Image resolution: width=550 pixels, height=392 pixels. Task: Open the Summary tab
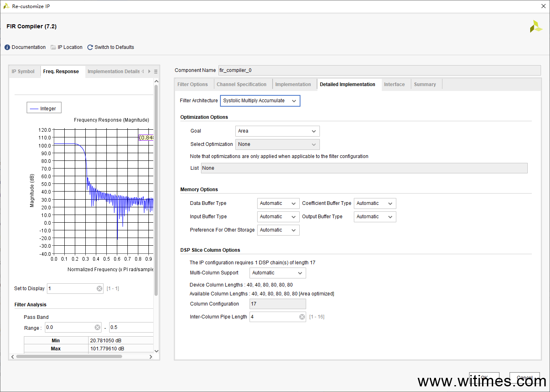click(x=425, y=84)
